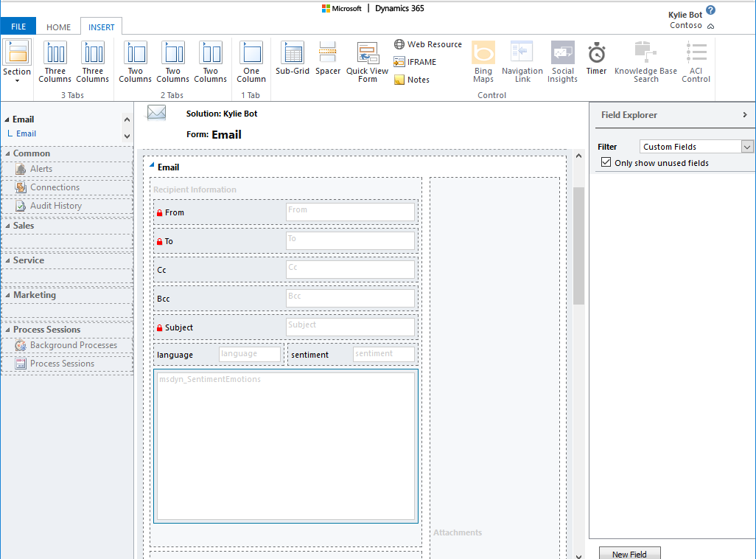The height and width of the screenshot is (559, 756).
Task: Insert a Spacer element
Action: click(x=328, y=58)
